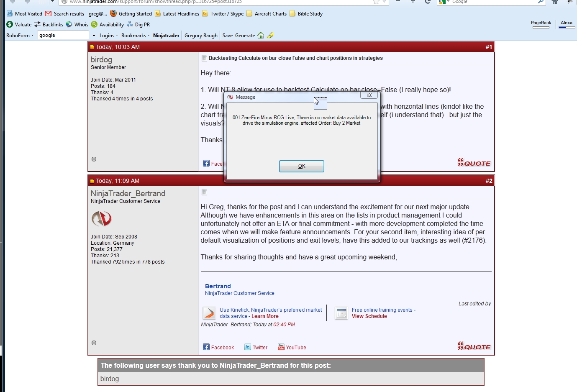Click the NinjaTrader_Bertrand avatar logo
The width and height of the screenshot is (577, 392).
pos(101,218)
